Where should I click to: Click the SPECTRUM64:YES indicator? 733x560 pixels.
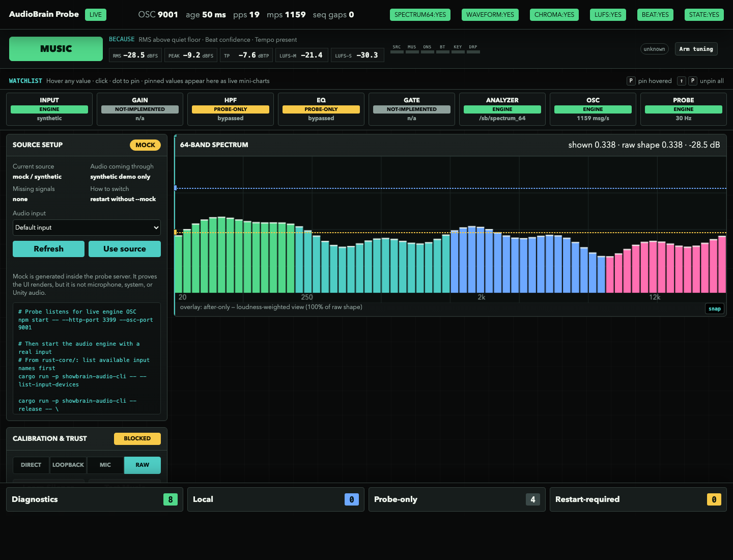tap(420, 15)
